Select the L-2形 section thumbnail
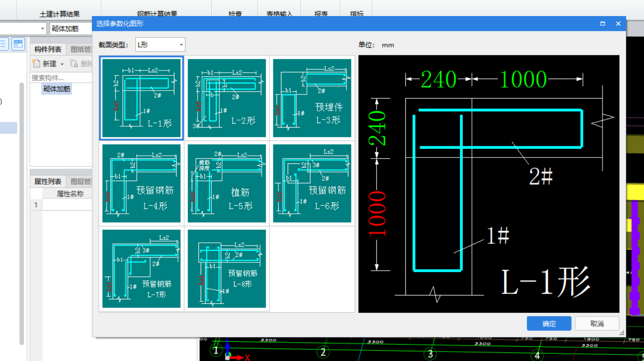This screenshot has width=644, height=361. point(227,98)
